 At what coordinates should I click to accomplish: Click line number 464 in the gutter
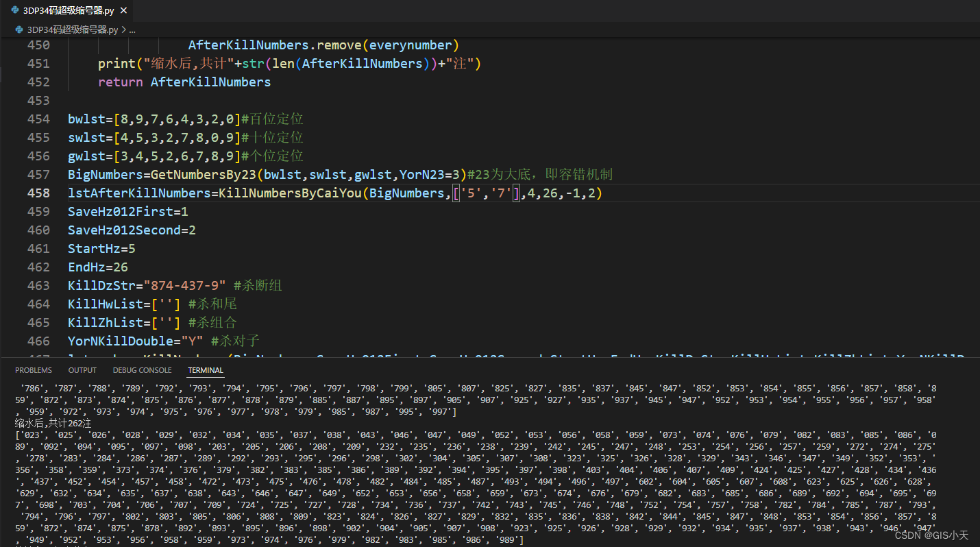[38, 304]
